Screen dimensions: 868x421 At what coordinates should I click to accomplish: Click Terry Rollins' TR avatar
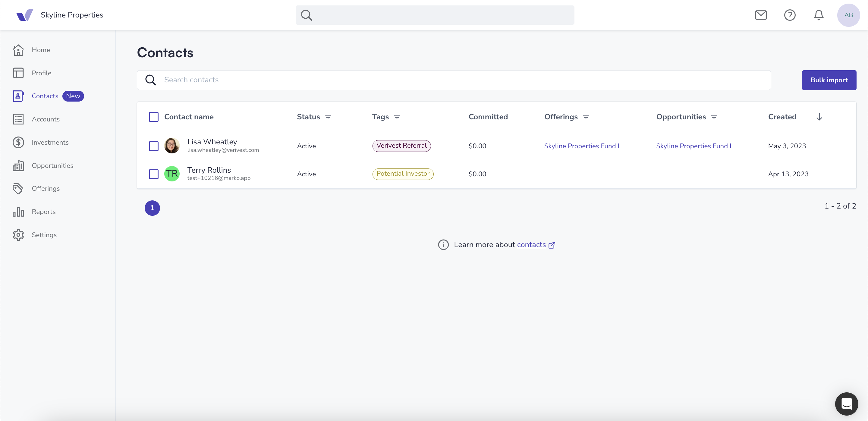(x=172, y=174)
